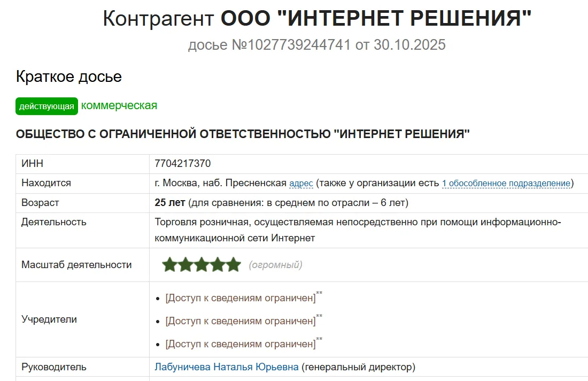
Task: Click the activity description "Торговля розничная" text
Action: coord(358,230)
